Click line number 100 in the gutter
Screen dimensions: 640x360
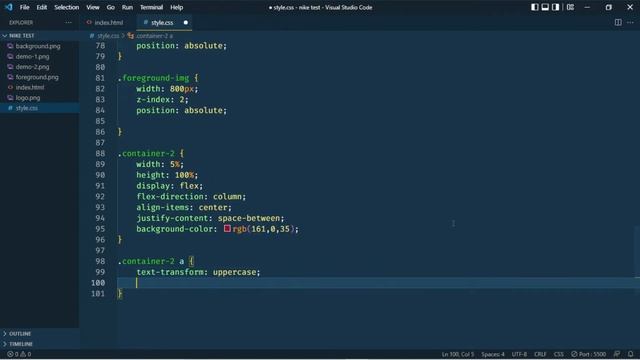(98, 282)
